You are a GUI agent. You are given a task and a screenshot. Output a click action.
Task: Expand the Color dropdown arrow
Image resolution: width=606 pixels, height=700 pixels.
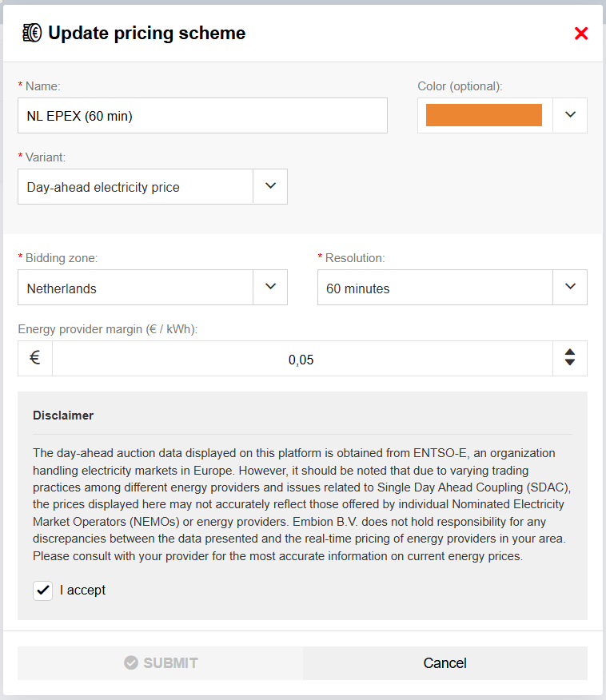pyautogui.click(x=570, y=115)
